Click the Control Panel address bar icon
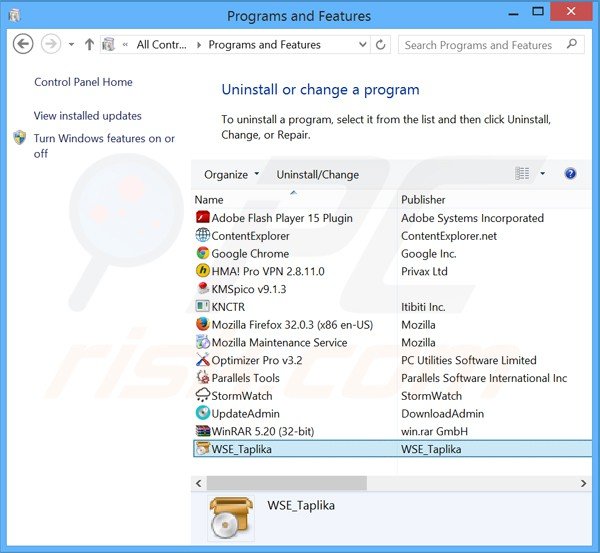This screenshot has height=553, width=600. [108, 44]
